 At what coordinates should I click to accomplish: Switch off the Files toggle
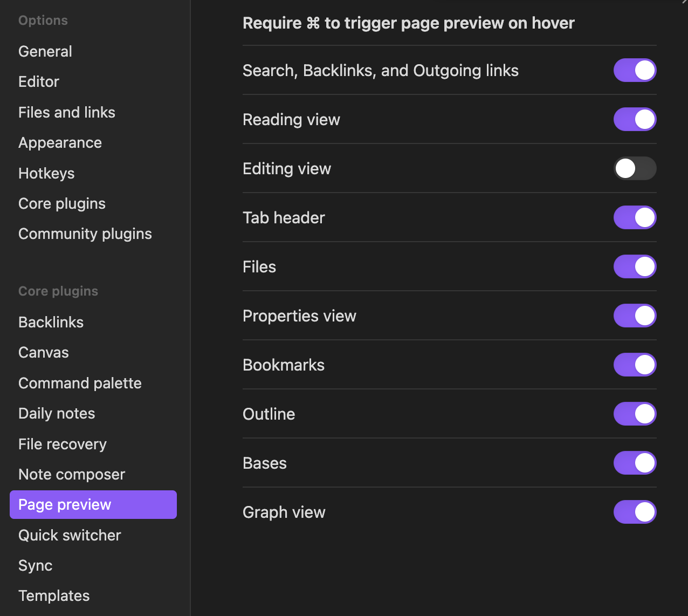pos(635,266)
